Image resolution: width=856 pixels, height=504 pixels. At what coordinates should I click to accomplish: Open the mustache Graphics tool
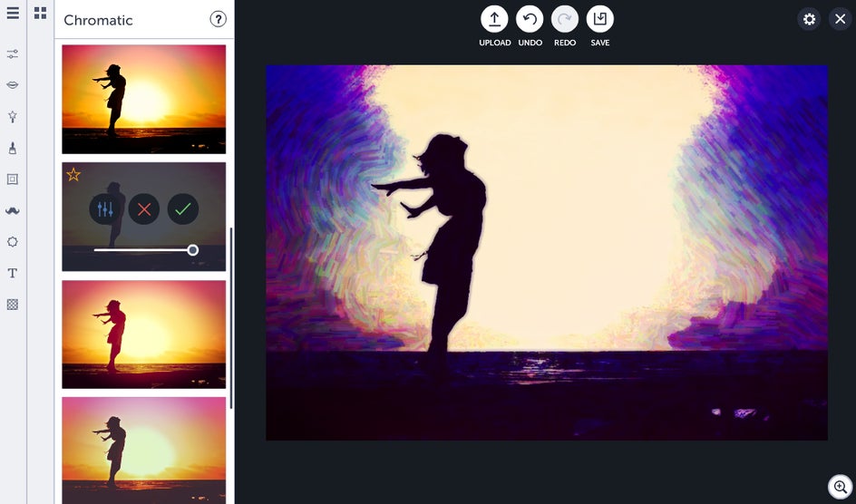click(x=13, y=210)
